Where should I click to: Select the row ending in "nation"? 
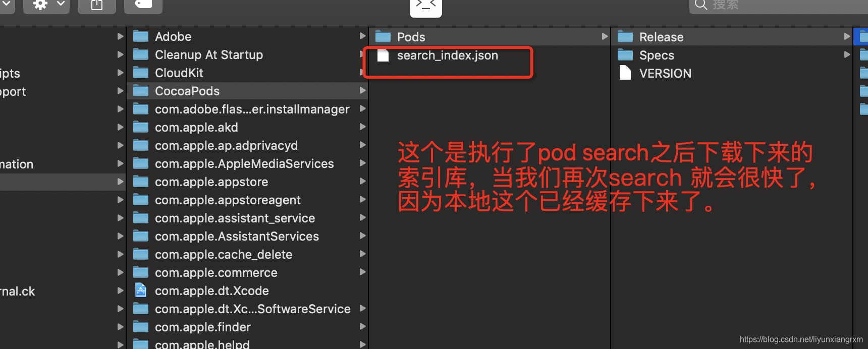[x=63, y=164]
